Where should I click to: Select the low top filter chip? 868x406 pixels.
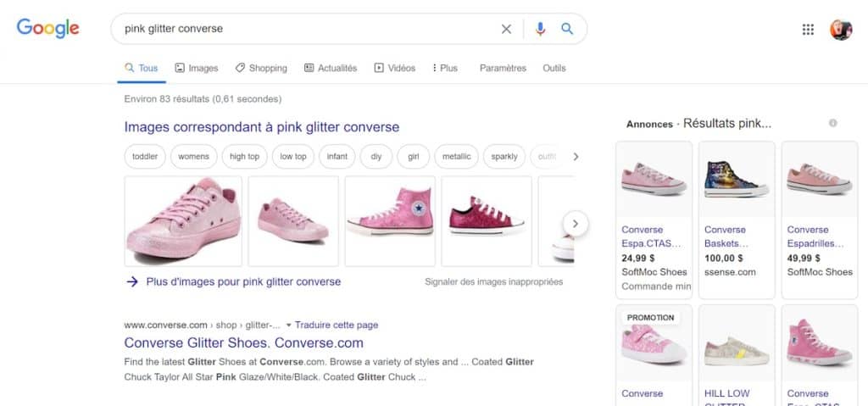point(292,157)
